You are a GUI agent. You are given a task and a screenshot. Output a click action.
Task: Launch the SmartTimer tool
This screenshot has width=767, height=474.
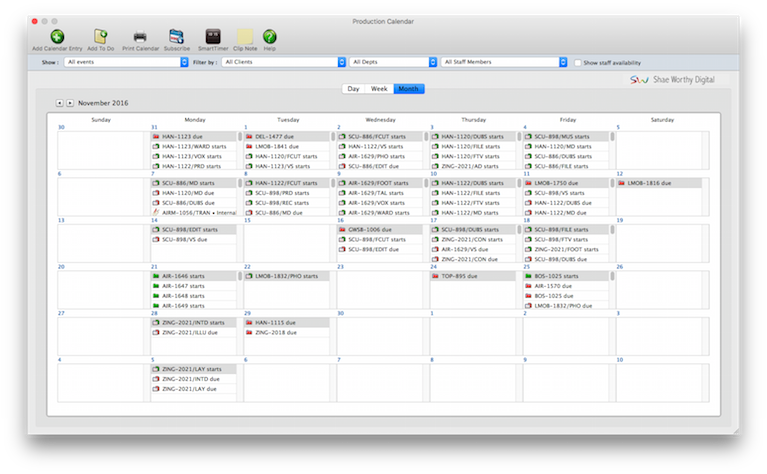(212, 37)
